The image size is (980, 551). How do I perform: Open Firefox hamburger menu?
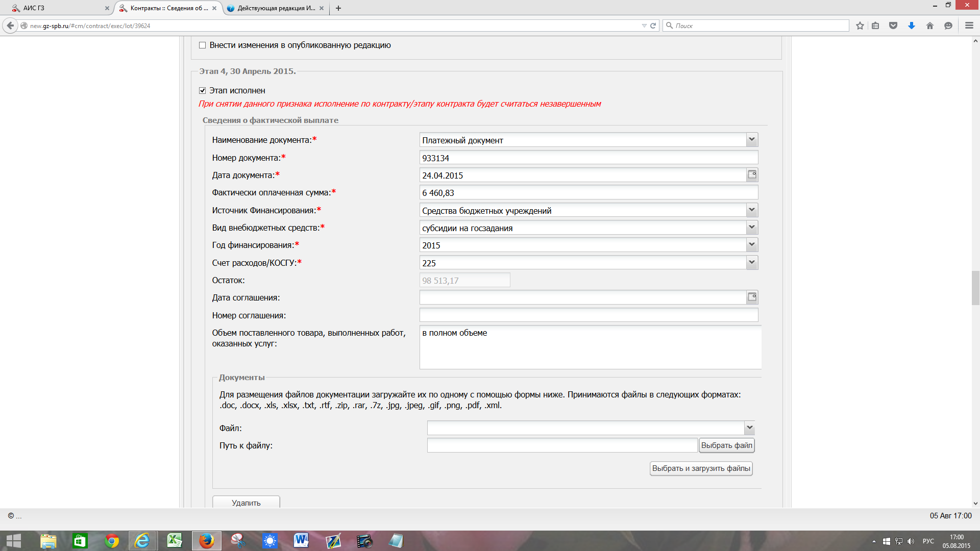969,26
